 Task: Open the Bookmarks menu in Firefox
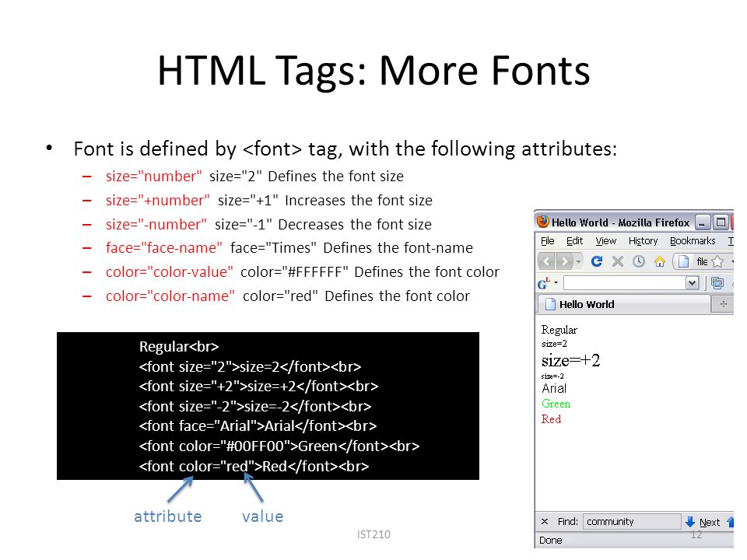pyautogui.click(x=693, y=241)
